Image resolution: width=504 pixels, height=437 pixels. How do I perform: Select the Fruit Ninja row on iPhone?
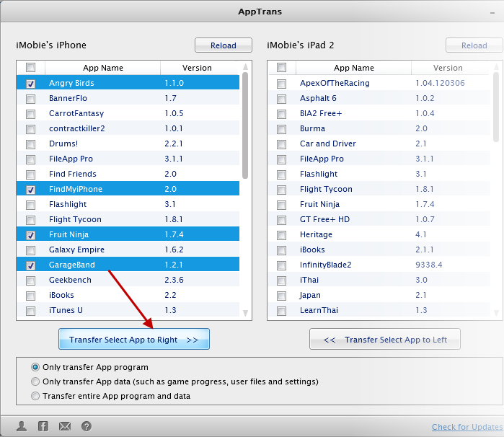(128, 234)
